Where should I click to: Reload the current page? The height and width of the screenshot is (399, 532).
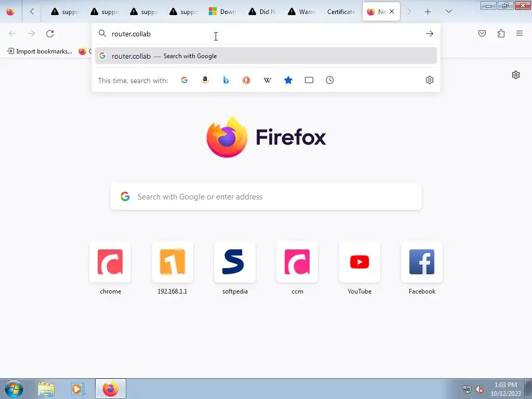pos(50,34)
